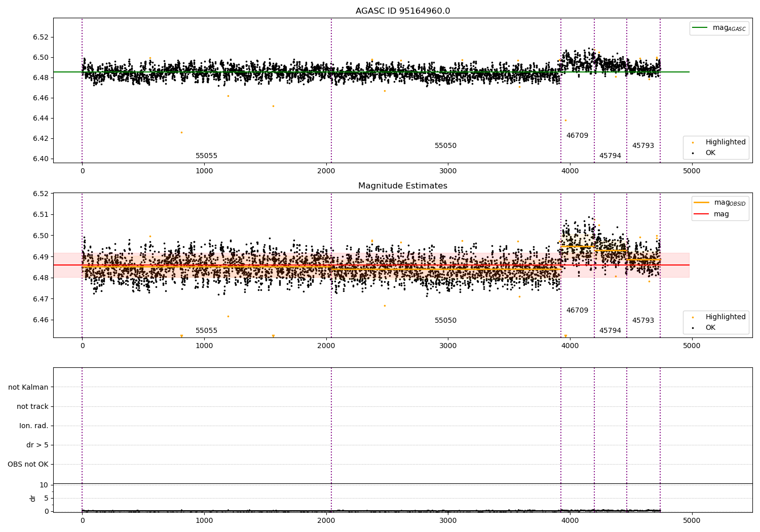Click the 'OBS not OK' axis label
Image resolution: width=760 pixels, height=532 pixels.
pyautogui.click(x=28, y=465)
